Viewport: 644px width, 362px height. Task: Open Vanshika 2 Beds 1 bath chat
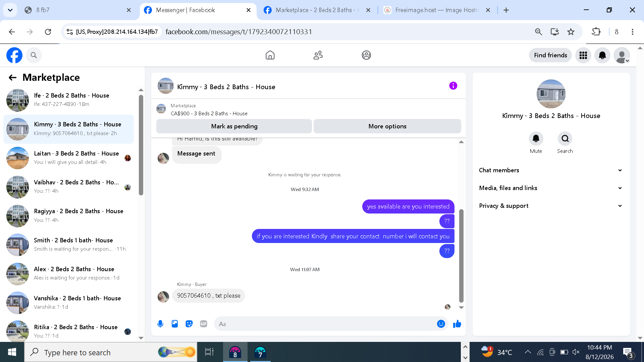(x=68, y=303)
